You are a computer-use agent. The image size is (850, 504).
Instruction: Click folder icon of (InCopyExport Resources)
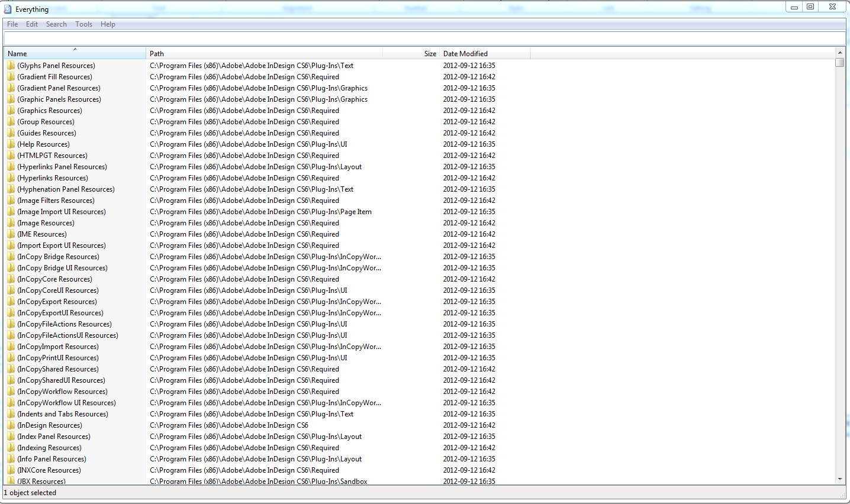(x=11, y=302)
